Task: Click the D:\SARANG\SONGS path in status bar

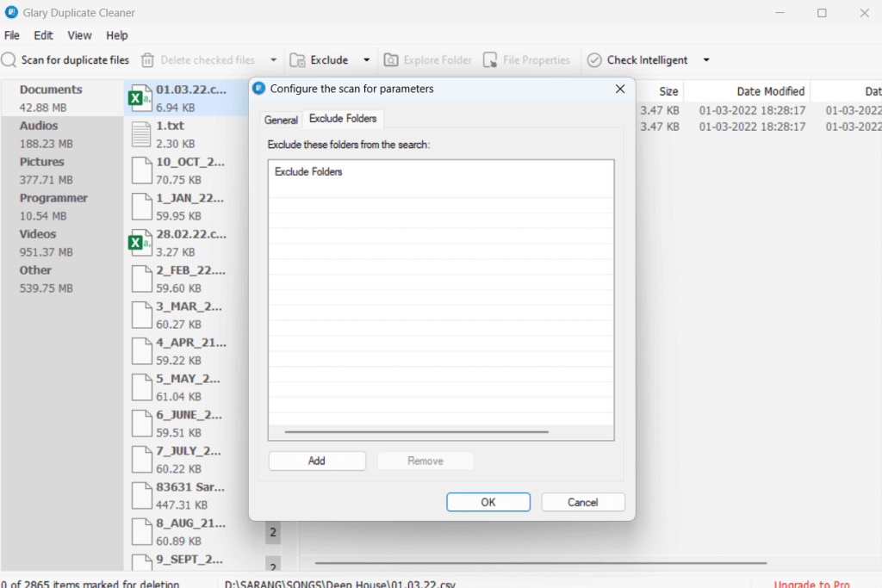Action: click(x=339, y=584)
